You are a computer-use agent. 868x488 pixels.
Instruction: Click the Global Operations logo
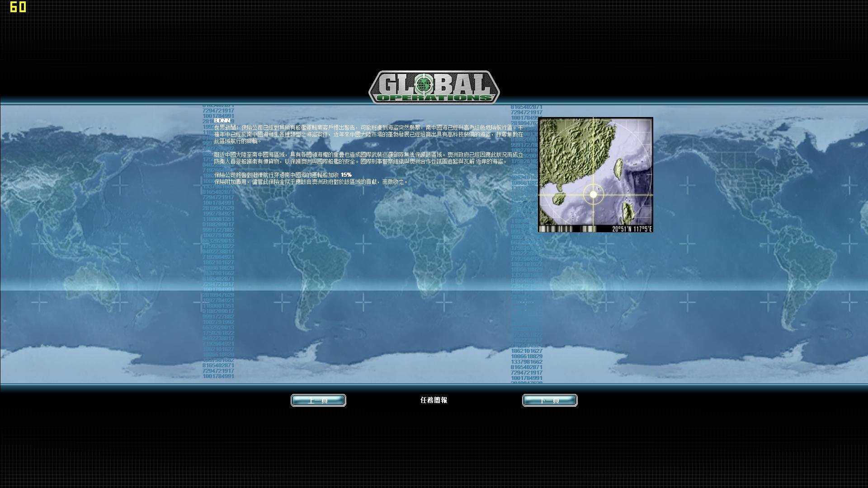(x=434, y=87)
